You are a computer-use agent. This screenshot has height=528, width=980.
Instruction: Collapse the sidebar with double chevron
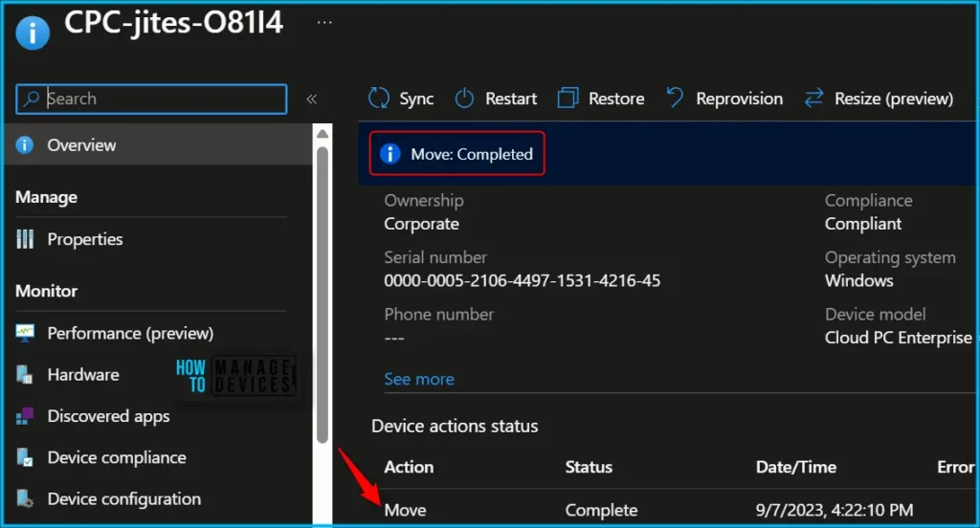click(311, 99)
